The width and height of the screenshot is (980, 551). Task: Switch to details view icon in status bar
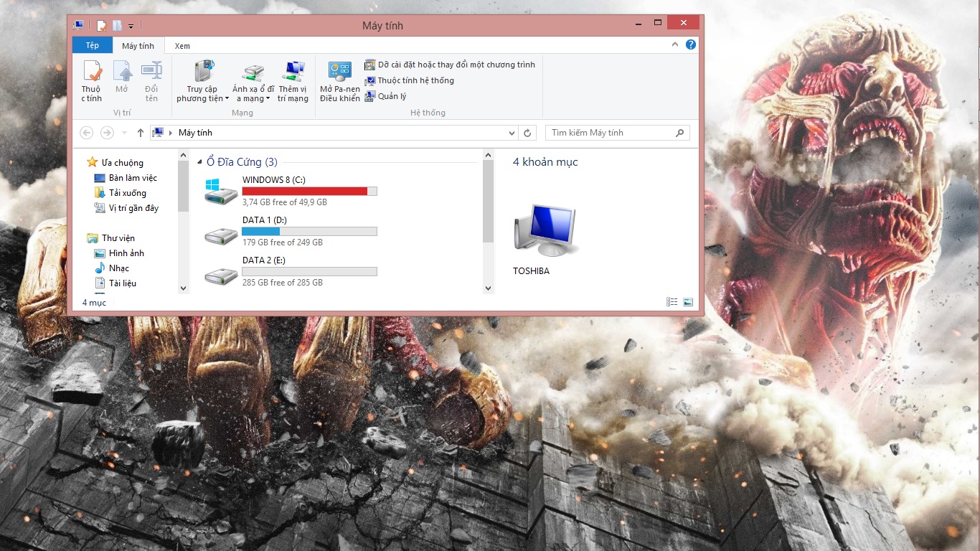(672, 303)
